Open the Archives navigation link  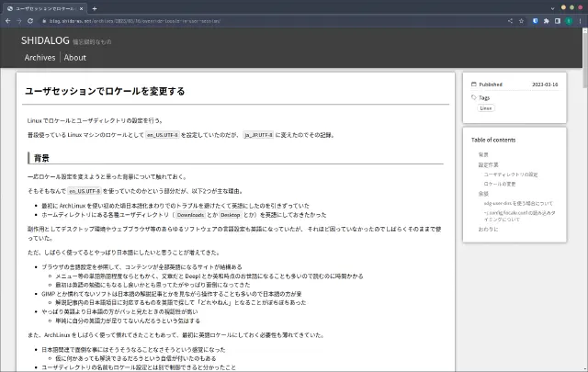pyautogui.click(x=40, y=57)
